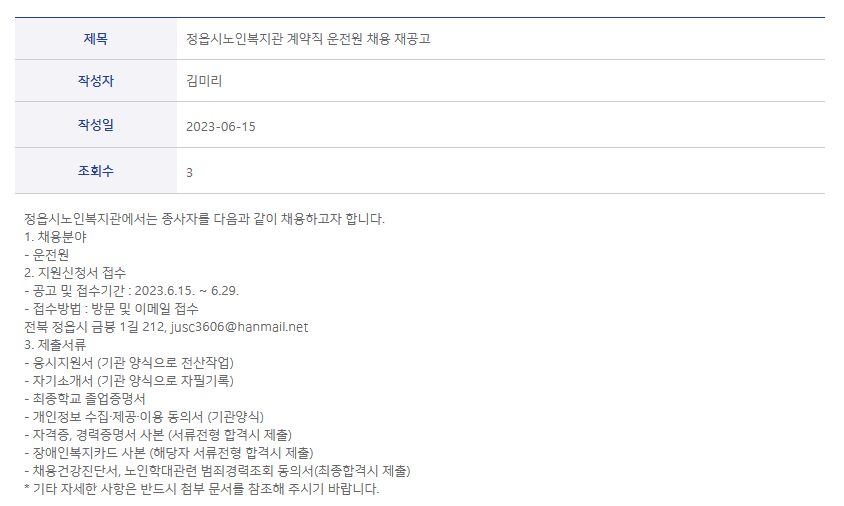Click the 응시지원서 line

coord(129,363)
